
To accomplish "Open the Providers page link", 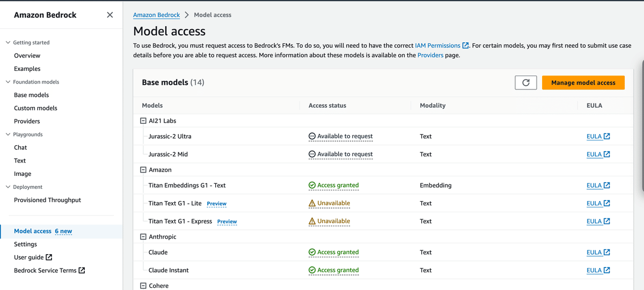I will (430, 55).
